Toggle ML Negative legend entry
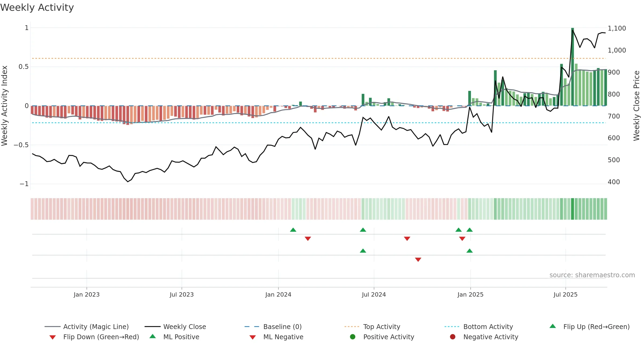644x362 pixels. 276,337
